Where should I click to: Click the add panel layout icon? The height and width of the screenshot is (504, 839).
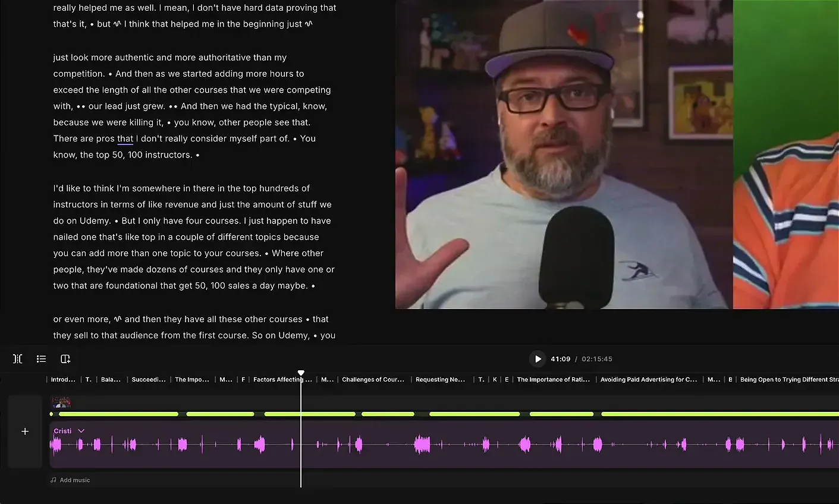(x=65, y=359)
